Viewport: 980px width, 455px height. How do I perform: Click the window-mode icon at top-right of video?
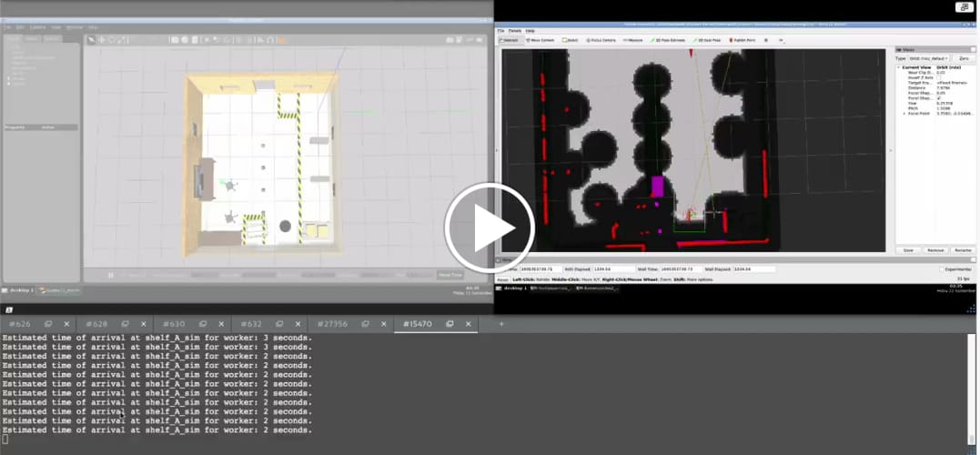[964, 7]
